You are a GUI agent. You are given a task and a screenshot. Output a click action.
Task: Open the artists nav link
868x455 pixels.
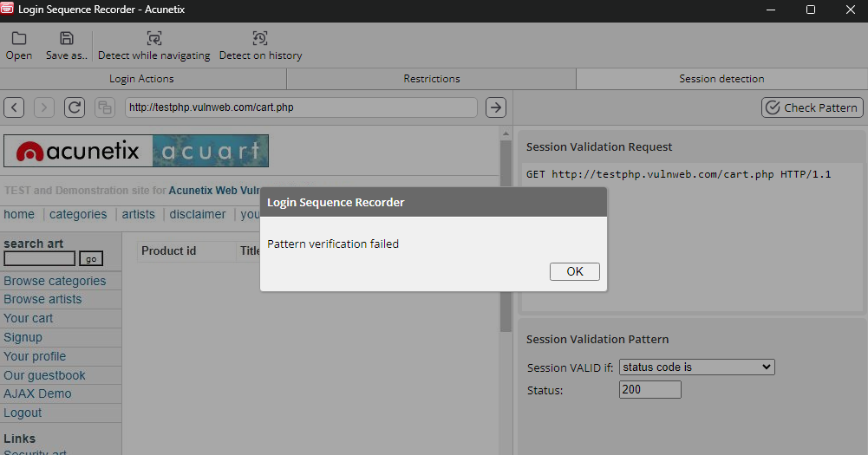pos(139,214)
